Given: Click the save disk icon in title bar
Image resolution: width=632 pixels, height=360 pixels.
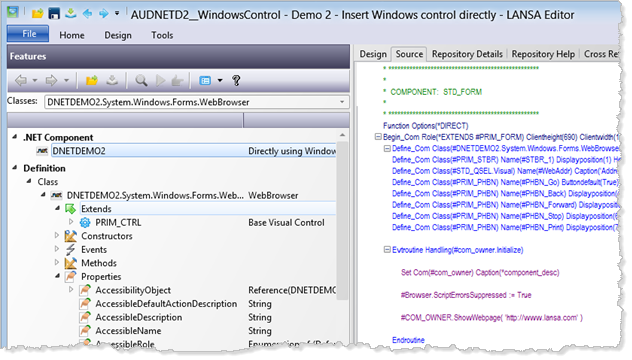Looking at the screenshot, I should [54, 14].
